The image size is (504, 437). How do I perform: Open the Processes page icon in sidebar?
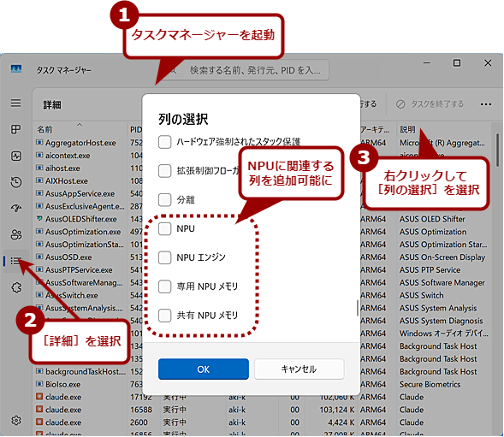click(15, 129)
